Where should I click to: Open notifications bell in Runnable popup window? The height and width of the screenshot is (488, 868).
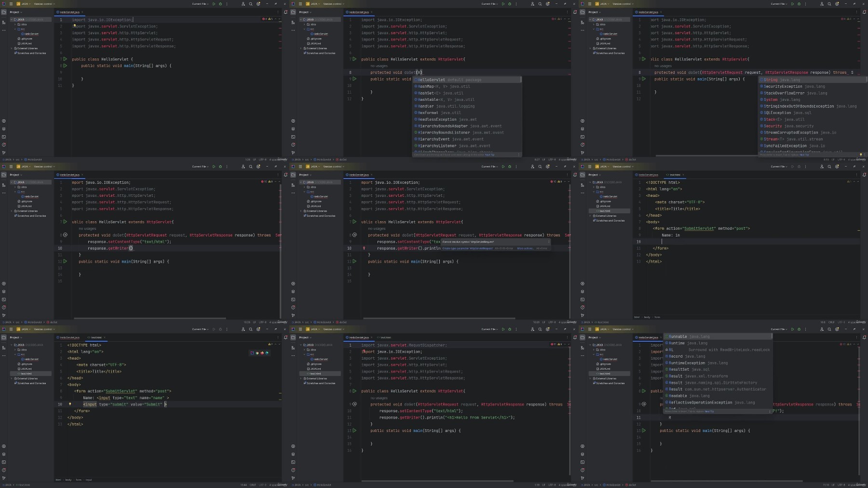tap(864, 337)
